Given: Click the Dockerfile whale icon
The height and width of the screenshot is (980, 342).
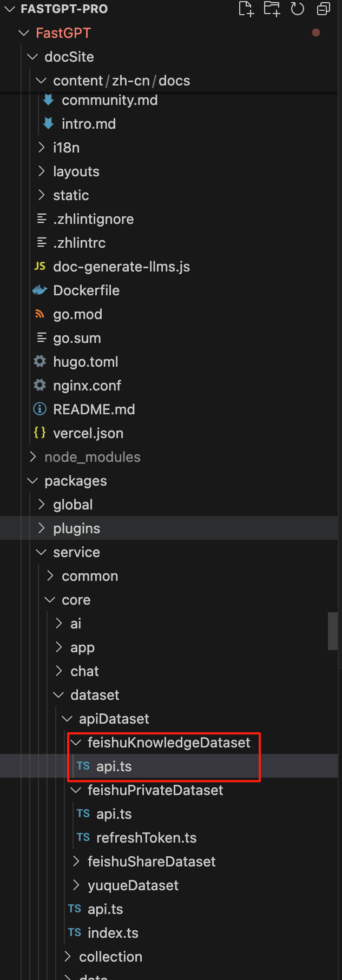Looking at the screenshot, I should click(40, 290).
